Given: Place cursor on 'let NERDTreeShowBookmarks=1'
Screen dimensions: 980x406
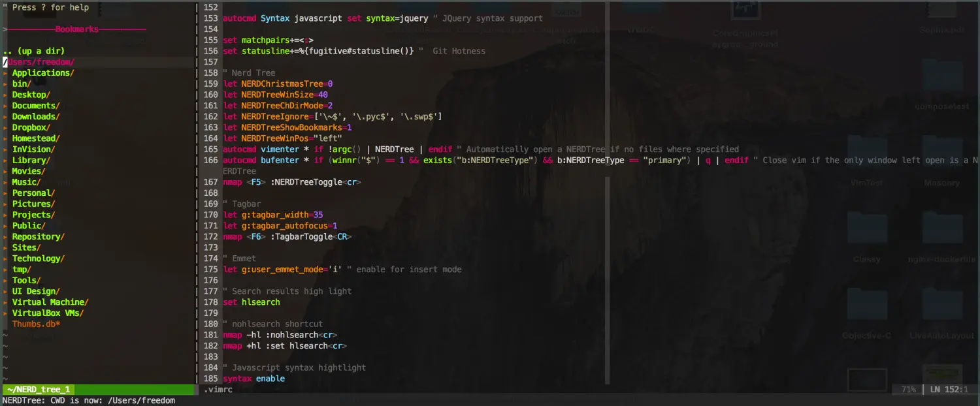Looking at the screenshot, I should tap(287, 127).
